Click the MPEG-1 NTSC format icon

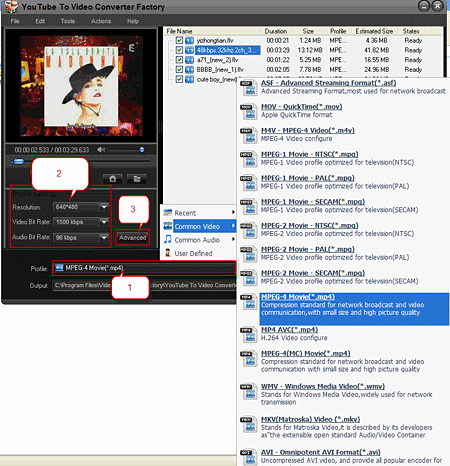[x=249, y=159]
